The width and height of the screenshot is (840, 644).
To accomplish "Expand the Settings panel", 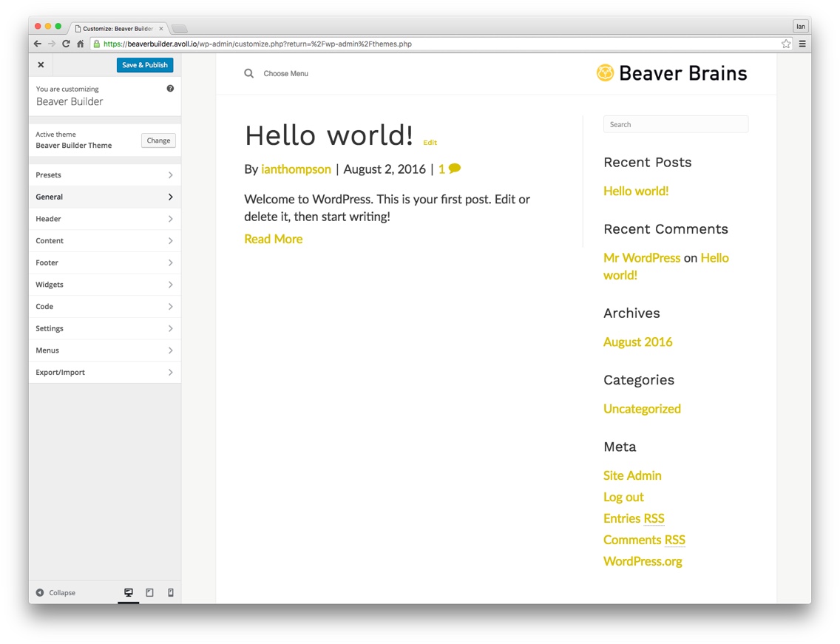I will pos(105,329).
